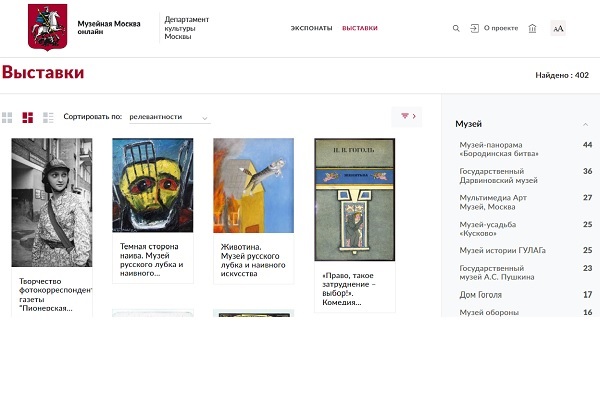Filter by Музей-усадьба «Кусково»

(488, 229)
